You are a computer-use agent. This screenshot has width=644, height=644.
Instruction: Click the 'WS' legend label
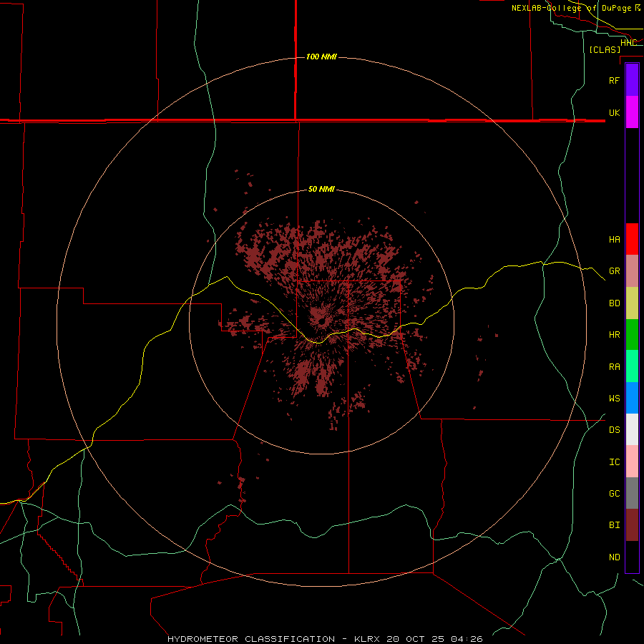[x=615, y=399]
